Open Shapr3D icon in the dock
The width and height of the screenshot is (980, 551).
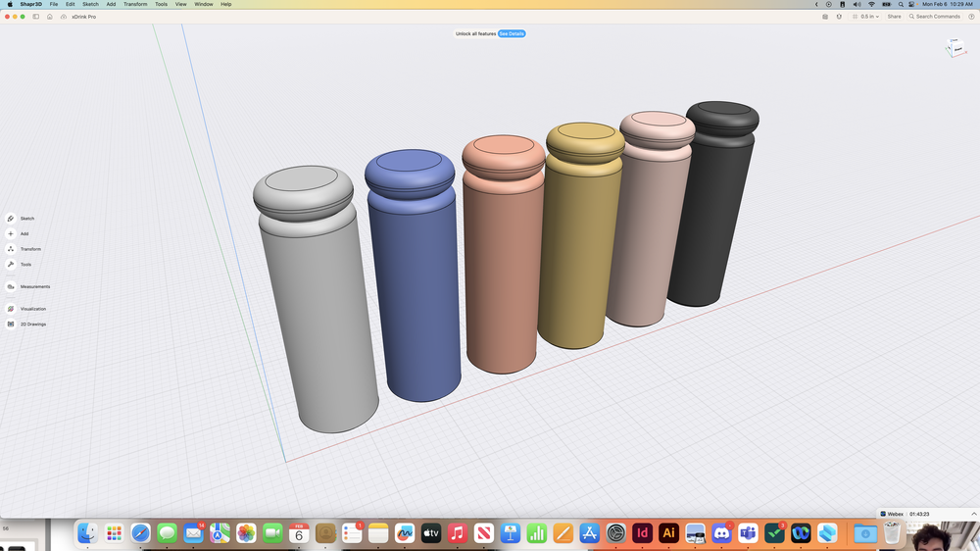(x=827, y=533)
